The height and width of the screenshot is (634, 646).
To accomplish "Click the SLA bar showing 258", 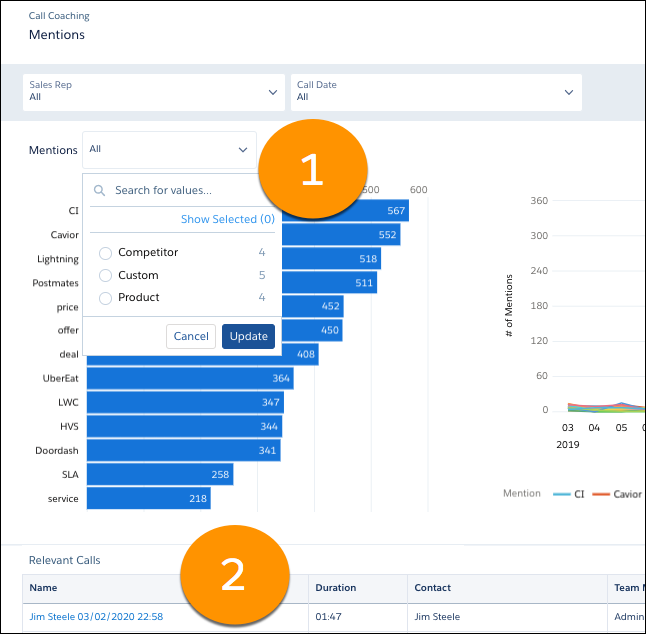I will click(160, 474).
